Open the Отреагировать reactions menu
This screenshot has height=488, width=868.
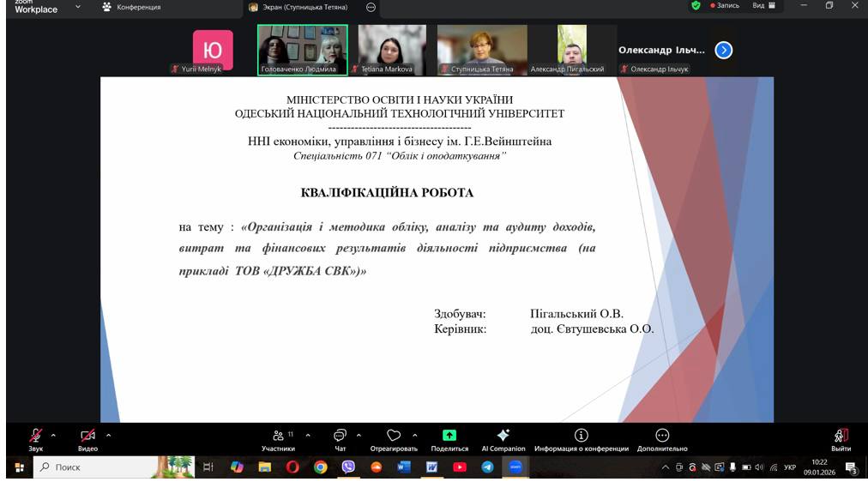click(394, 439)
